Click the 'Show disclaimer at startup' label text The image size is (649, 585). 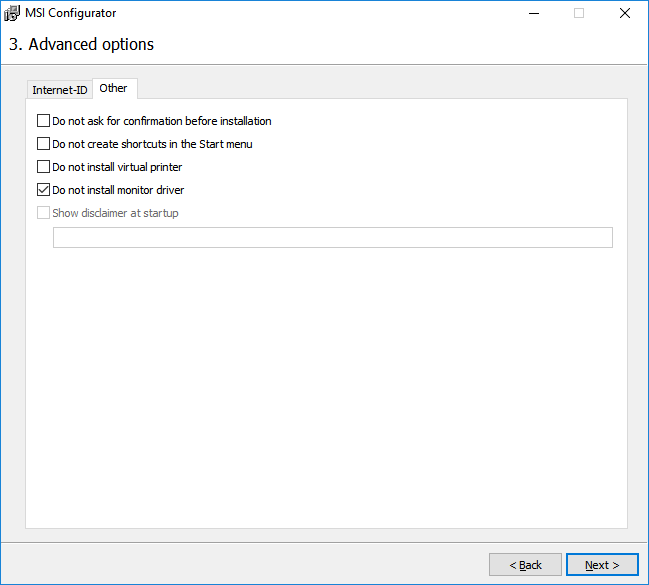pos(115,213)
